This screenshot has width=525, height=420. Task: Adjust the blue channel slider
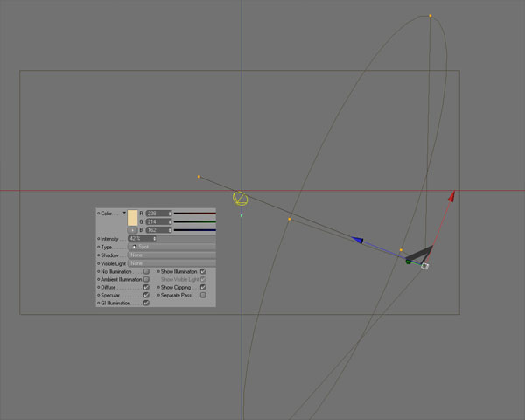[x=195, y=230]
